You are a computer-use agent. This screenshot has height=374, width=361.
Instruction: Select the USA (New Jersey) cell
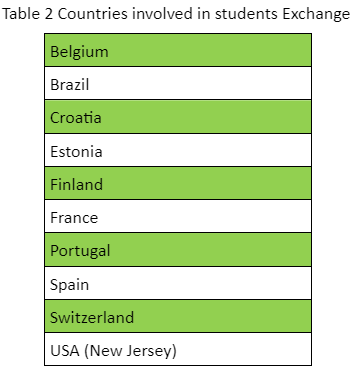(x=178, y=349)
